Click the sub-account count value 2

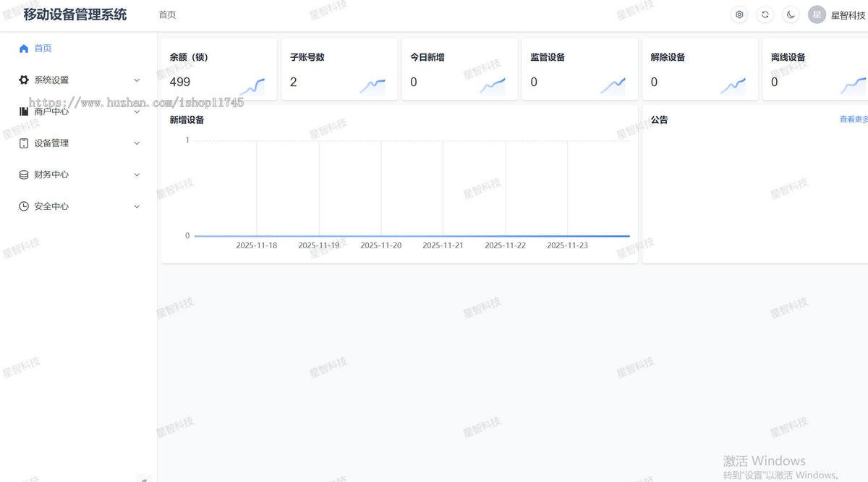(294, 82)
